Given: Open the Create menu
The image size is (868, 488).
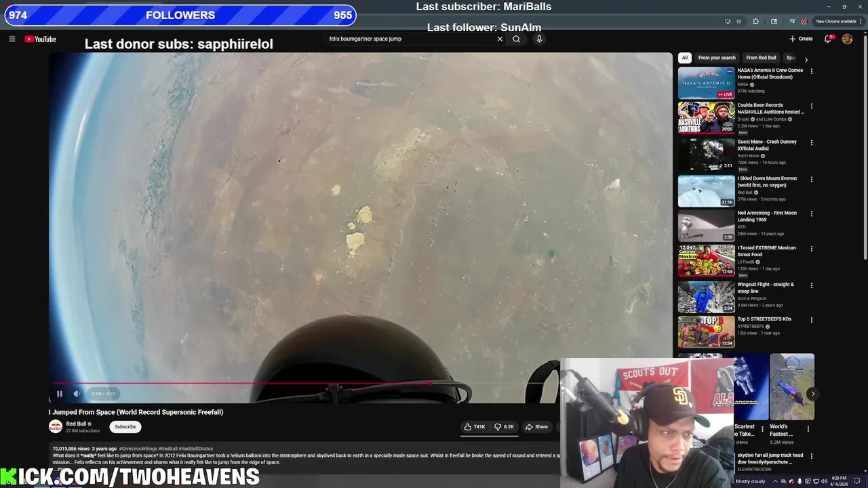Looking at the screenshot, I should (x=801, y=39).
